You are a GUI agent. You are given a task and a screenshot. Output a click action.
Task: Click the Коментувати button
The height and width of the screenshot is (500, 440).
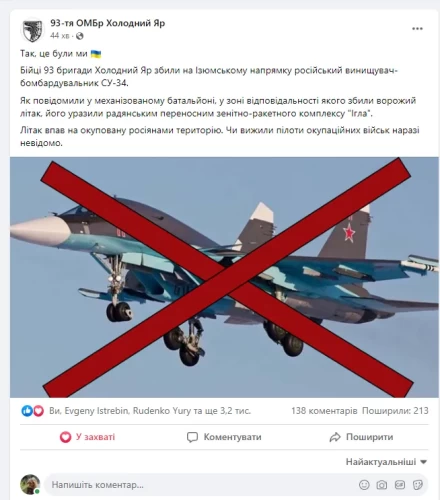coord(224,437)
